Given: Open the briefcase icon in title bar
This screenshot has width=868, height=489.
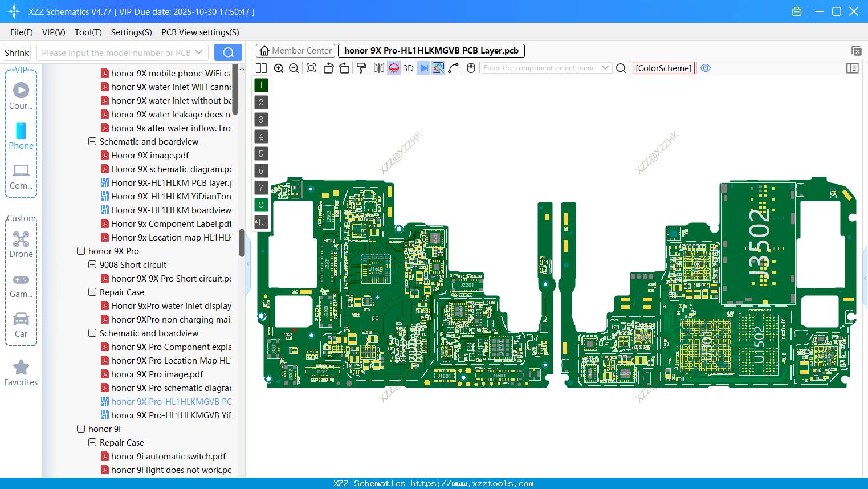Looking at the screenshot, I should click(x=797, y=11).
